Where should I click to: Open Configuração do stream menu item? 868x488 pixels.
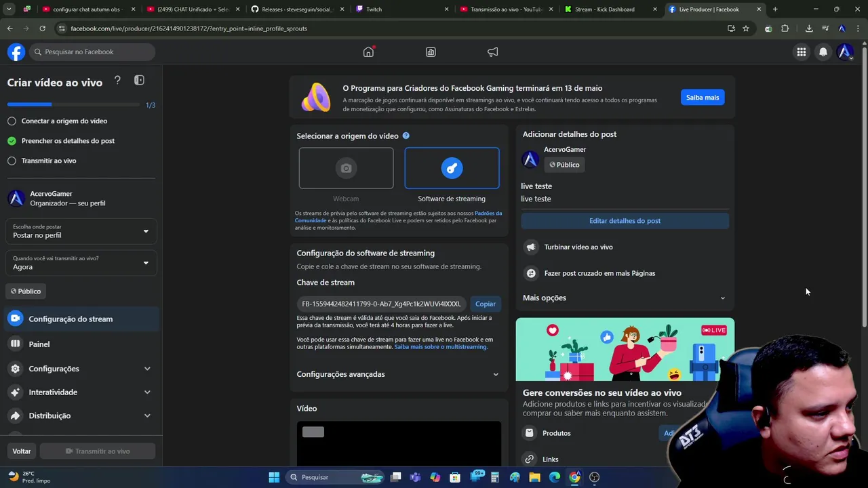[81, 319]
